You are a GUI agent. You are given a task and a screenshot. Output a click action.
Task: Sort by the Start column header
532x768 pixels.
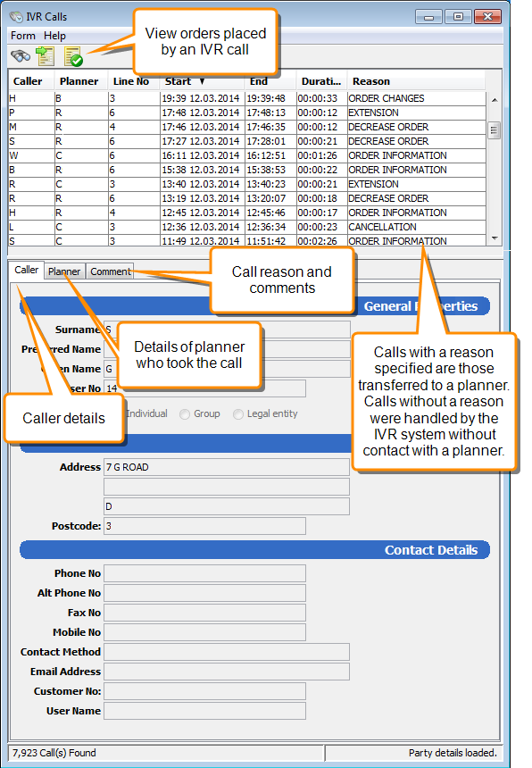tap(202, 81)
